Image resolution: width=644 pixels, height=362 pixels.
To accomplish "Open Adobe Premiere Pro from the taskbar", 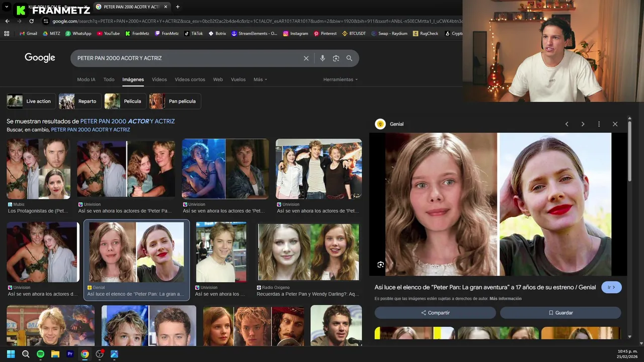I will 70,354.
